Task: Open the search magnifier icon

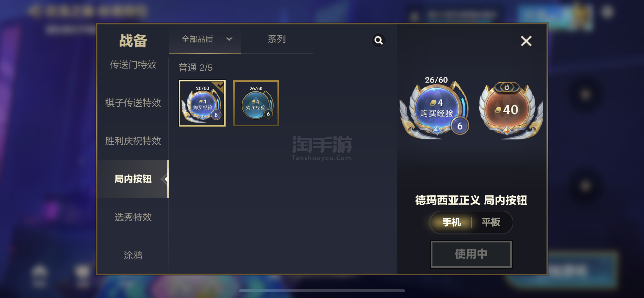Action: tap(379, 40)
